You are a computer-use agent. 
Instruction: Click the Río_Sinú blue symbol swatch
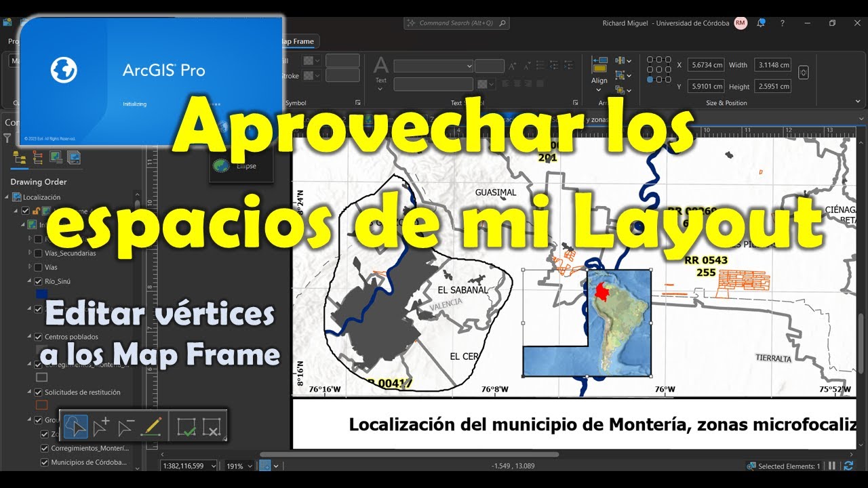pos(41,295)
